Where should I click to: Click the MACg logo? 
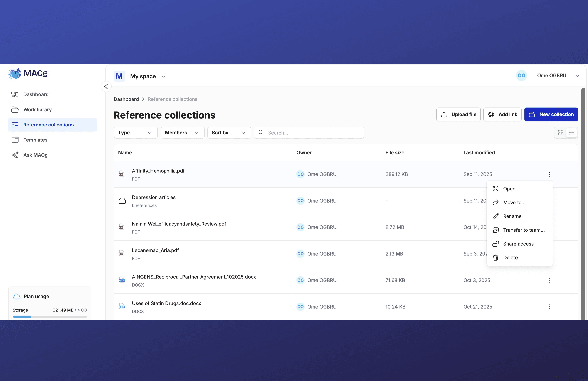click(28, 73)
